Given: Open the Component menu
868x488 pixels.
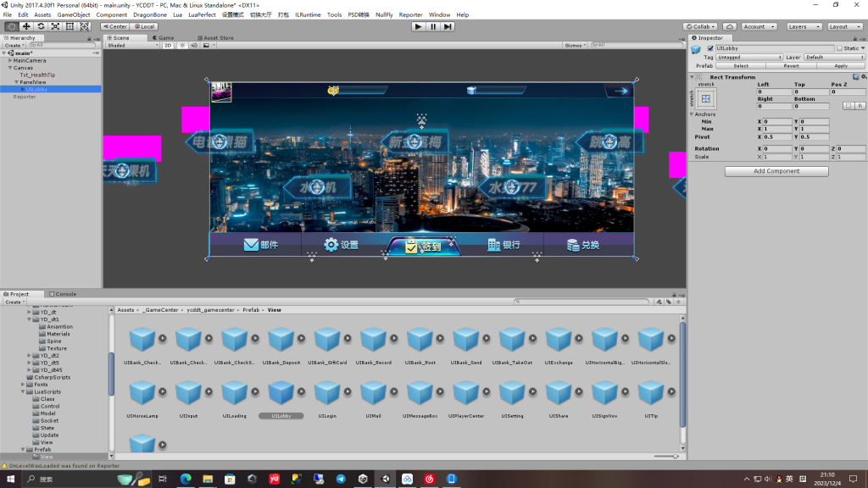Looking at the screenshot, I should click(x=111, y=15).
